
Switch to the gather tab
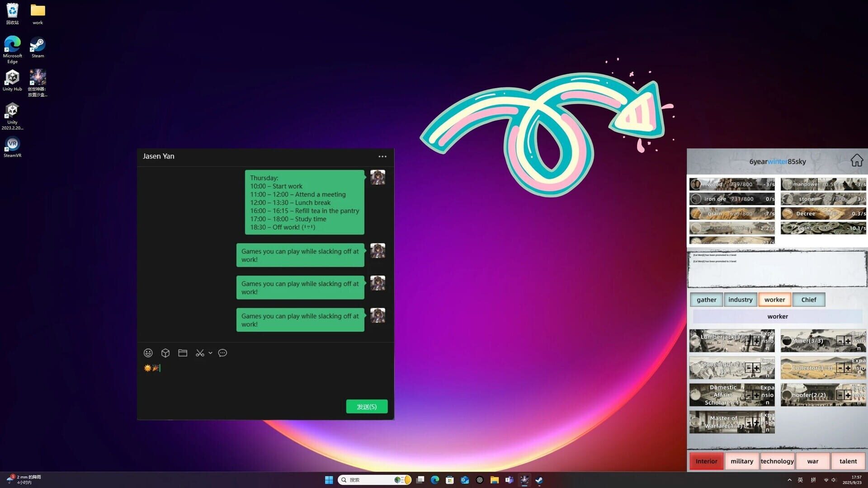[x=706, y=299]
